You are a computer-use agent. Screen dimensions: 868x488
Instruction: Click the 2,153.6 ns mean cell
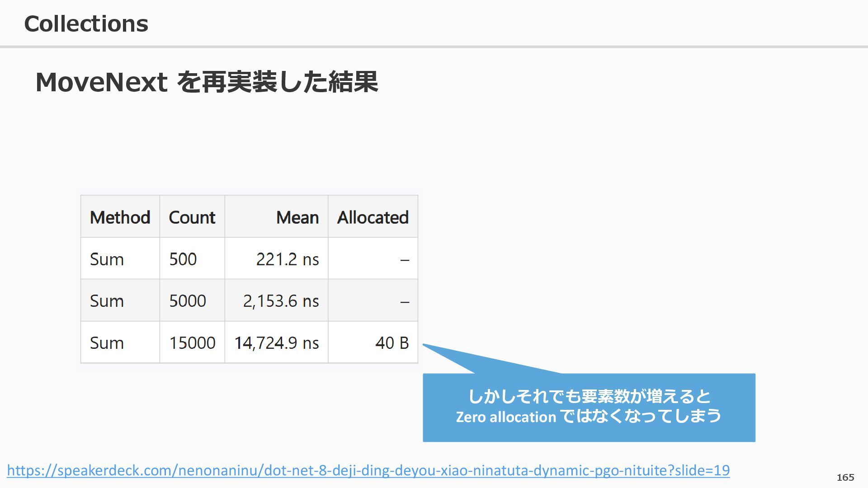pyautogui.click(x=281, y=301)
